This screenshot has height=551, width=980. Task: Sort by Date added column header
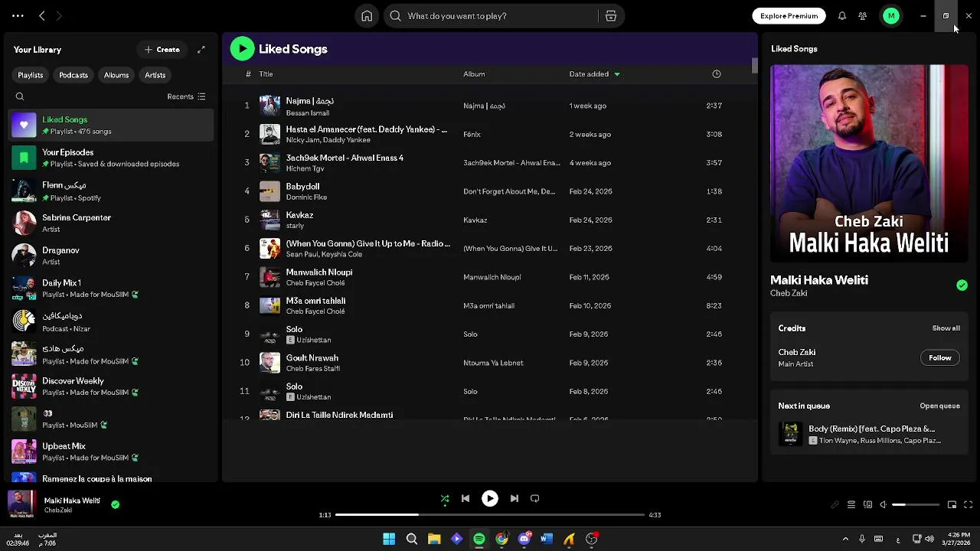pos(594,74)
